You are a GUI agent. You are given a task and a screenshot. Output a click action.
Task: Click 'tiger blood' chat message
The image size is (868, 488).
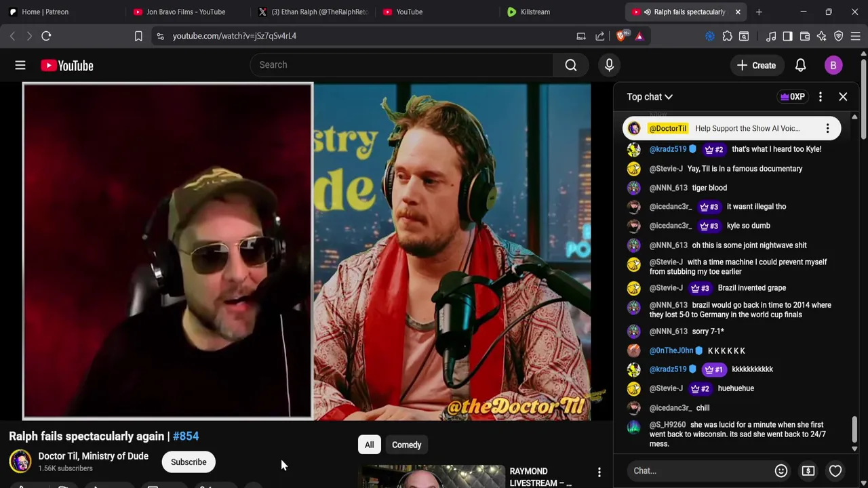[709, 188]
